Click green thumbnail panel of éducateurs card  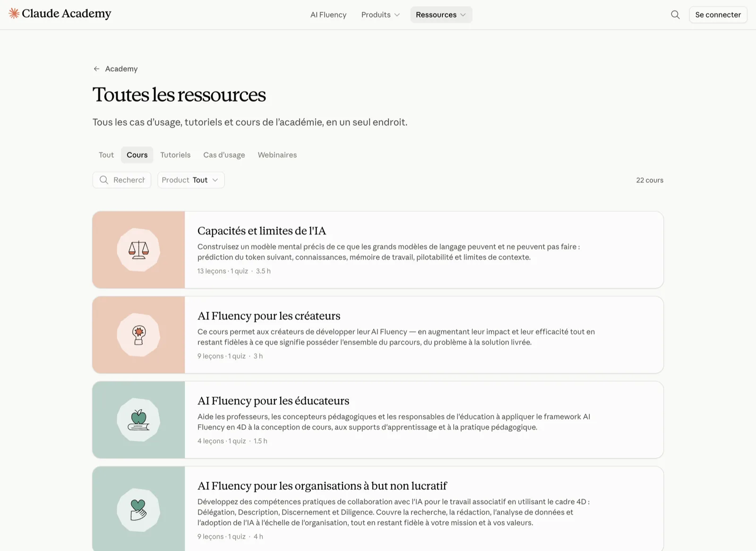pyautogui.click(x=138, y=420)
